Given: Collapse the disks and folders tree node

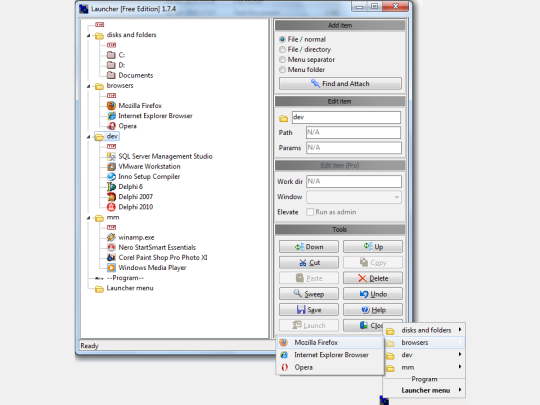Looking at the screenshot, I should pyautogui.click(x=89, y=35).
